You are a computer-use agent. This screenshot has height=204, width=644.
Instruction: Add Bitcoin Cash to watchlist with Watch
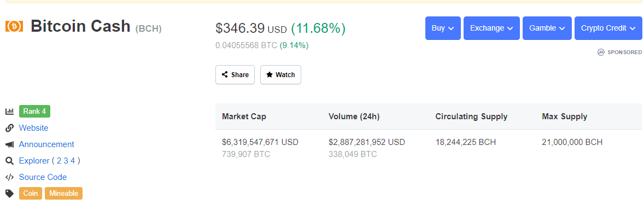point(280,75)
